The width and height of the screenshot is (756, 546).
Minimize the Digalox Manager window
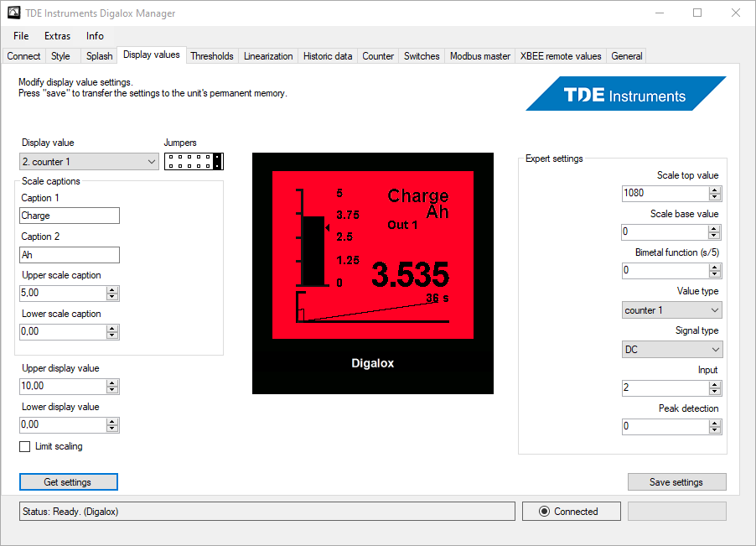click(660, 13)
